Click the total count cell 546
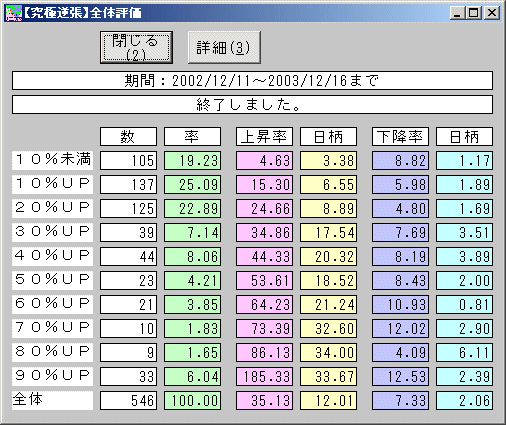Image resolution: width=506 pixels, height=425 pixels. [128, 400]
